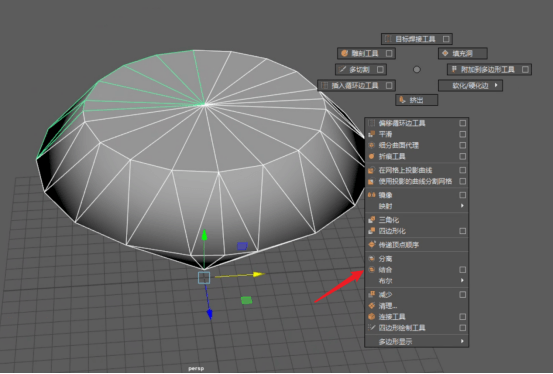Click the blue plane handle of manipulator
Screen dimensions: 553x374
pyautogui.click(x=242, y=246)
